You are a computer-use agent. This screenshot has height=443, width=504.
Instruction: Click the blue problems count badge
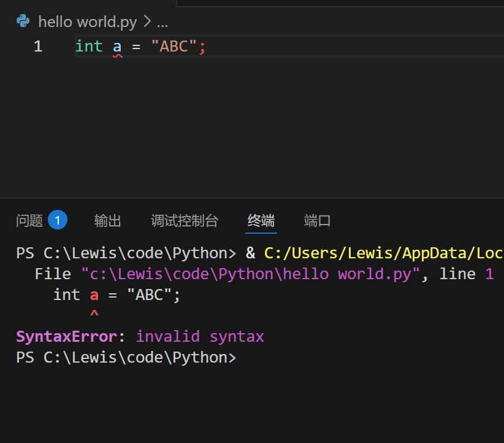(58, 220)
